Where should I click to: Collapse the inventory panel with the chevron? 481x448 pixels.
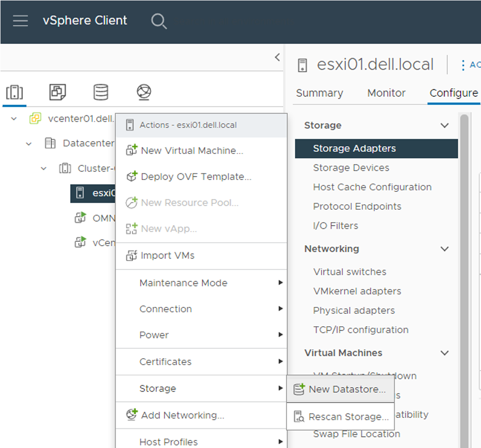tap(277, 57)
